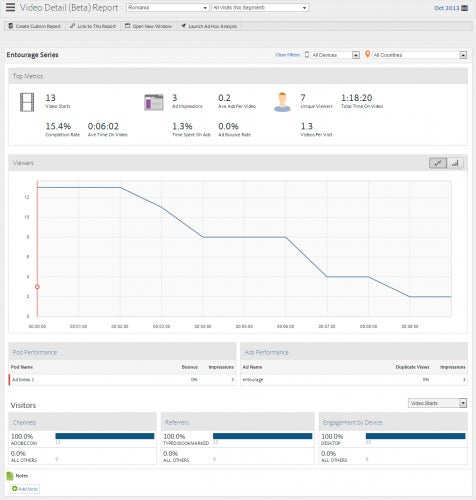The height and width of the screenshot is (500, 476).
Task: Click the Pod Name column header
Action: [22, 367]
